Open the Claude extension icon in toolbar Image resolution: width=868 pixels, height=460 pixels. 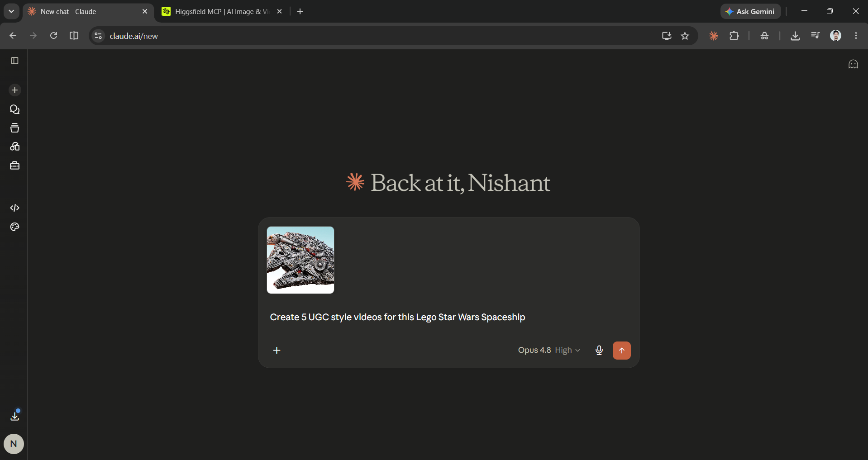(x=714, y=36)
